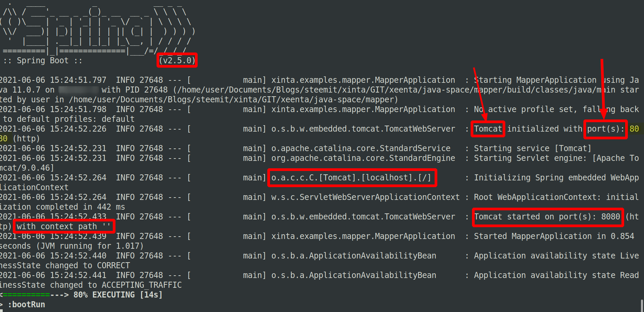The image size is (644, 312).
Task: Click 'Starting service [Tomcat]' message
Action: click(533, 148)
